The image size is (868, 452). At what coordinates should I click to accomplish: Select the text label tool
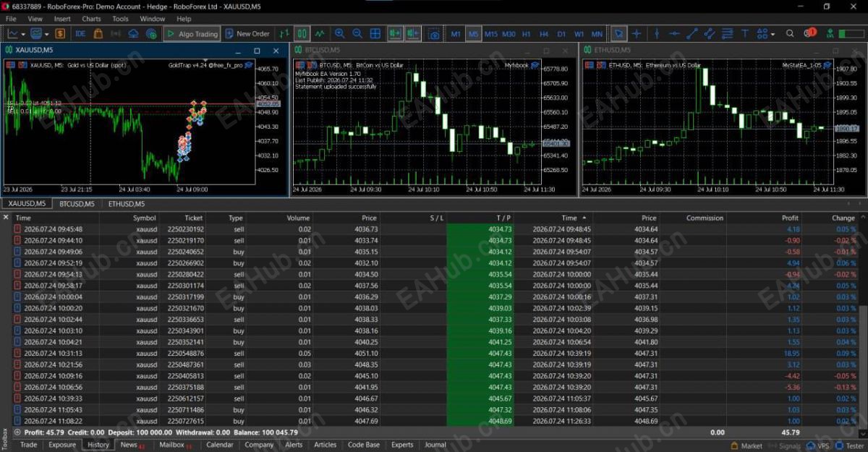(x=745, y=33)
